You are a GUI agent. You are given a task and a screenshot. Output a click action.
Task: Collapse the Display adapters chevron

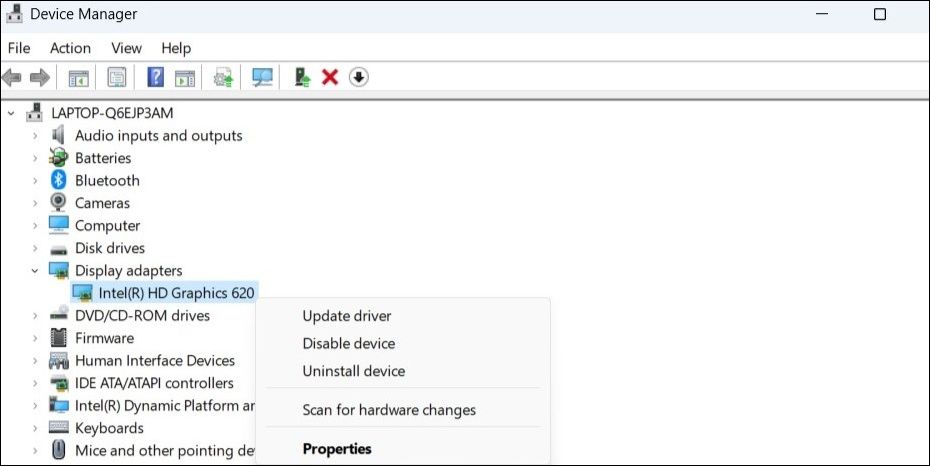(x=35, y=271)
